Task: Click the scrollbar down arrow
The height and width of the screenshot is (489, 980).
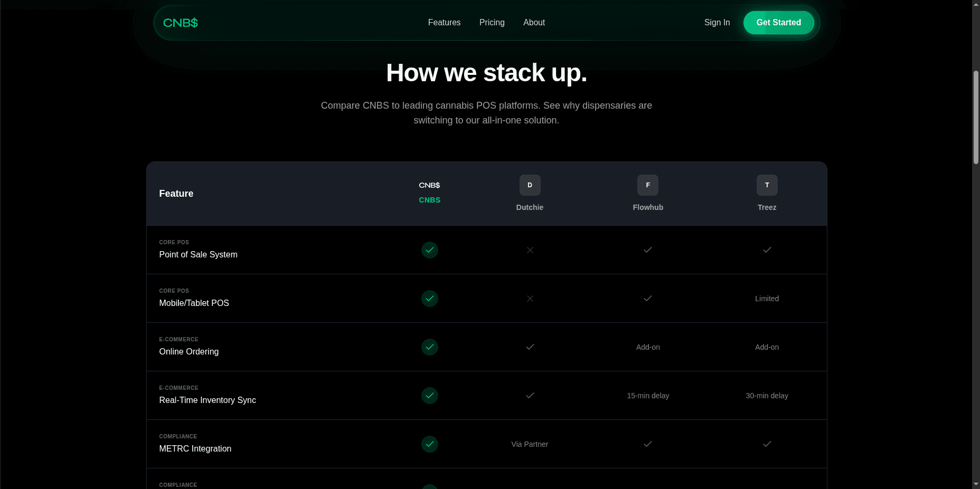Action: click(x=976, y=484)
